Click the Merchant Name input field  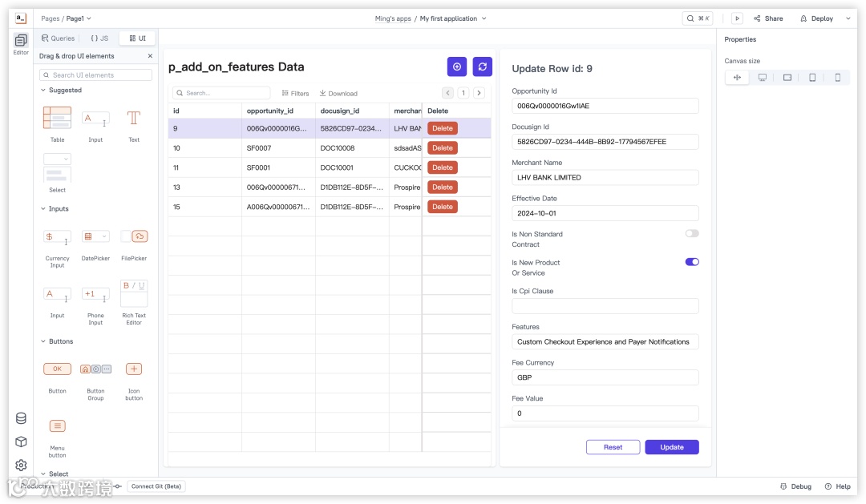[605, 177]
